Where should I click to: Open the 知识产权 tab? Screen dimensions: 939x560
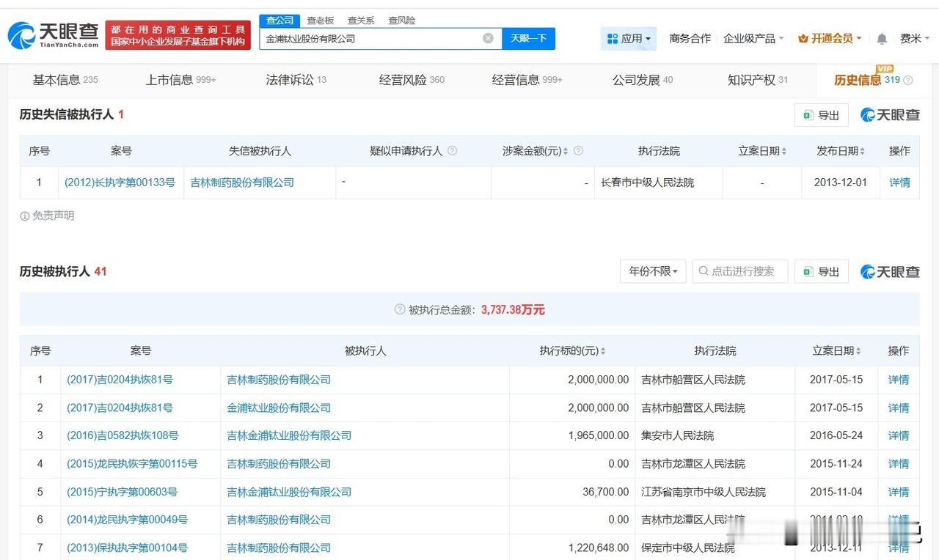758,80
